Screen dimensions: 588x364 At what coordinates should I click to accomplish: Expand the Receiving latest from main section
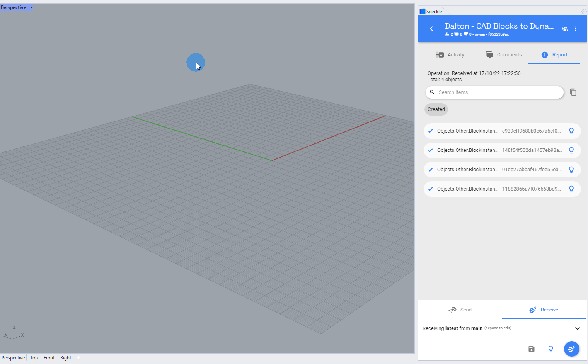[x=578, y=328]
